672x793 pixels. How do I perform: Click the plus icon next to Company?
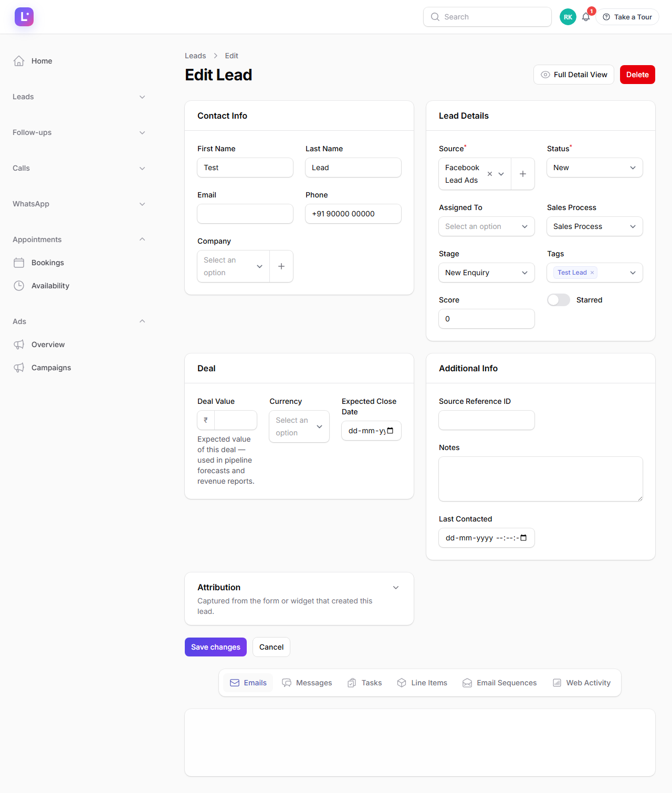pos(281,266)
